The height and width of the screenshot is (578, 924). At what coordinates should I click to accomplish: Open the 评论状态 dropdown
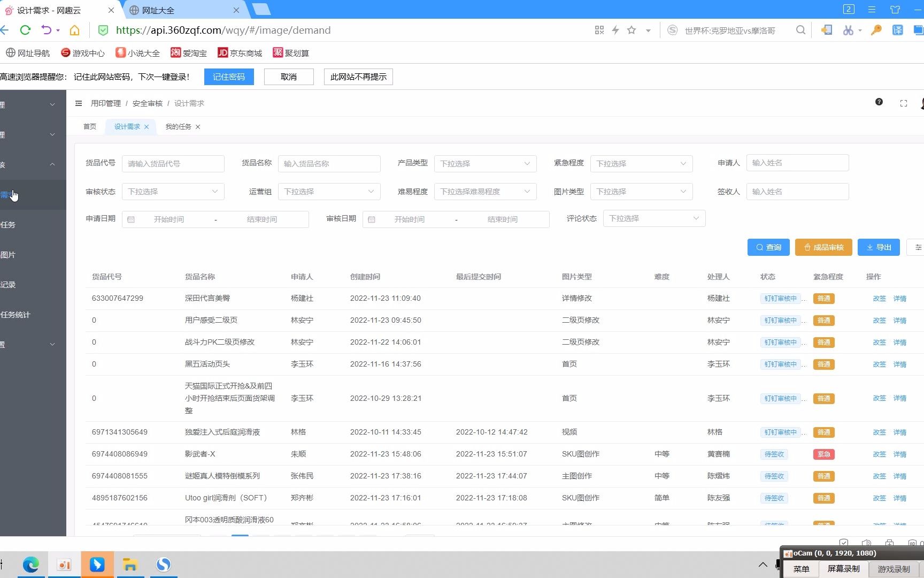pos(654,218)
